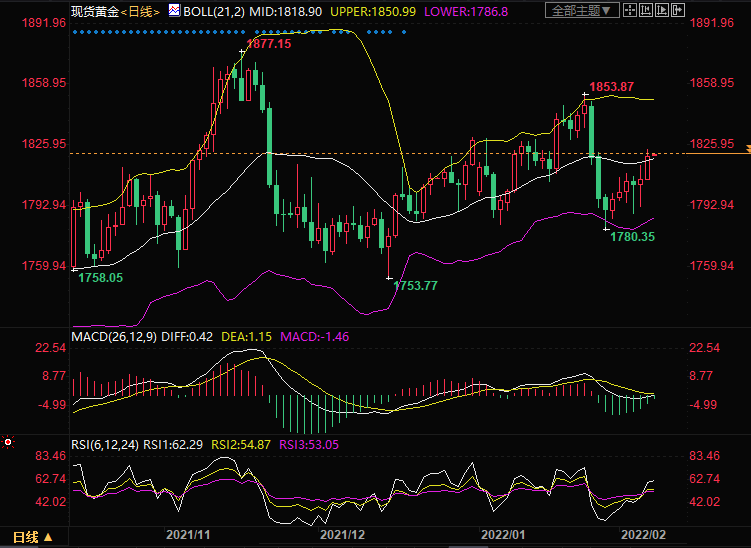The height and width of the screenshot is (548, 751).
Task: Click the 2021/12 date on time axis
Action: (342, 537)
